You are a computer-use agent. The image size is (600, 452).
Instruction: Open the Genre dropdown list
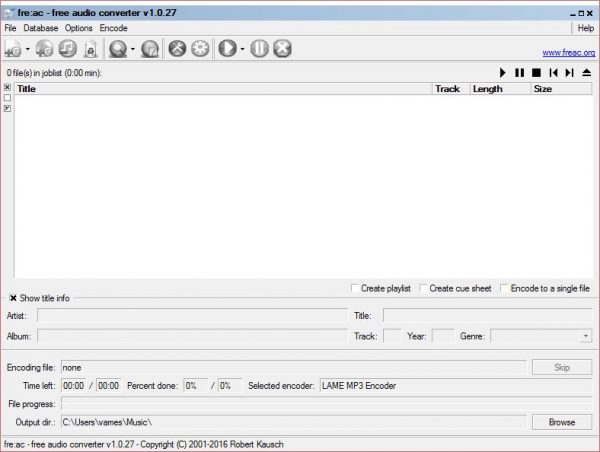coord(585,336)
